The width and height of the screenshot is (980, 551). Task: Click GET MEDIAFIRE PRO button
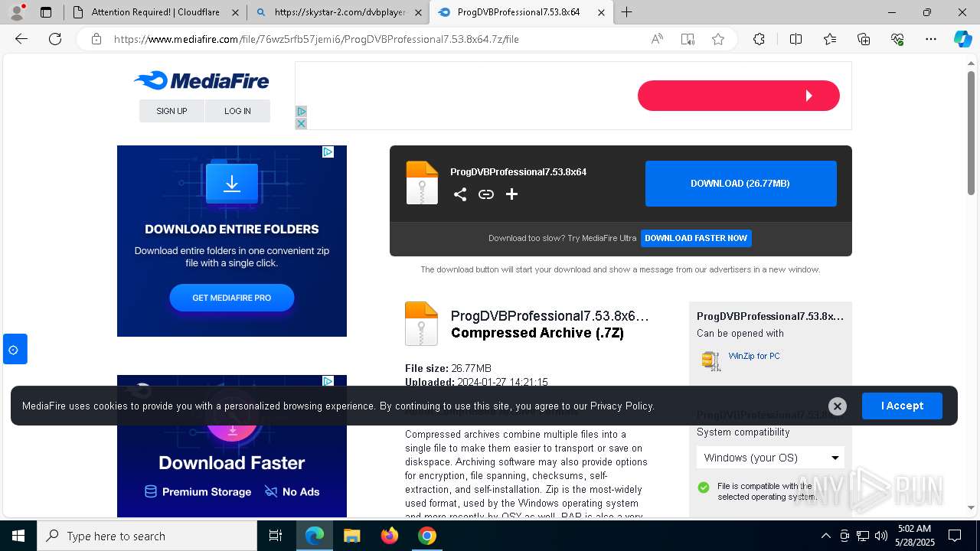232,298
